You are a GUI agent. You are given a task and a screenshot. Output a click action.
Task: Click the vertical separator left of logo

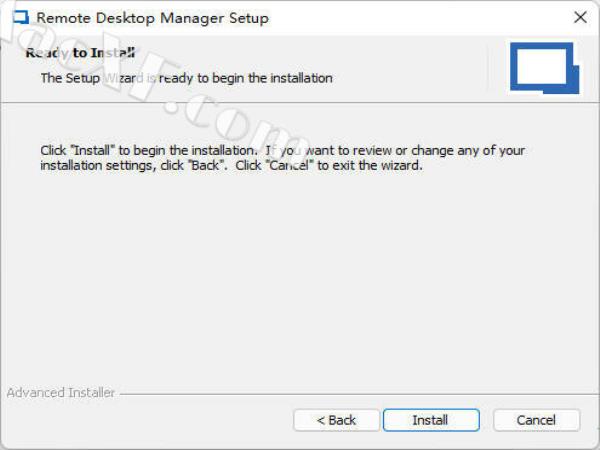point(487,67)
